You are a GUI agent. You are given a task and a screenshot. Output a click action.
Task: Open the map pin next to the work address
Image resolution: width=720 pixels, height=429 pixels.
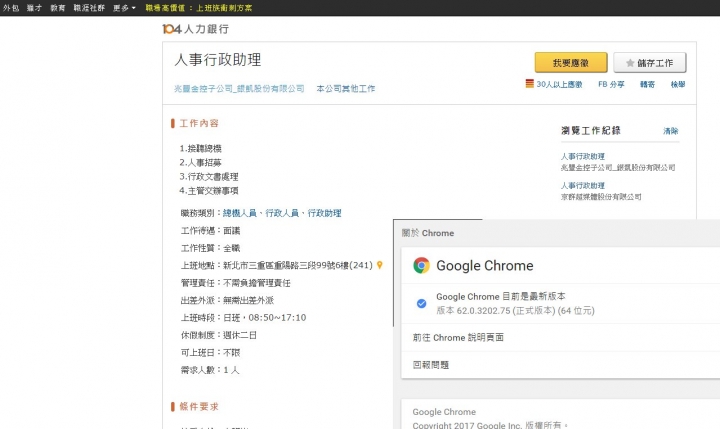[x=380, y=265]
